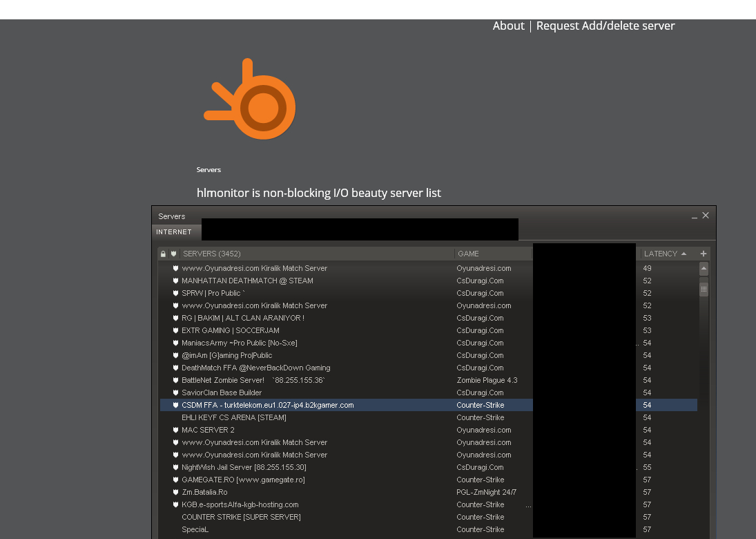The height and width of the screenshot is (539, 756).
Task: Click the plus icon beside LATENCY
Action: [x=704, y=254]
